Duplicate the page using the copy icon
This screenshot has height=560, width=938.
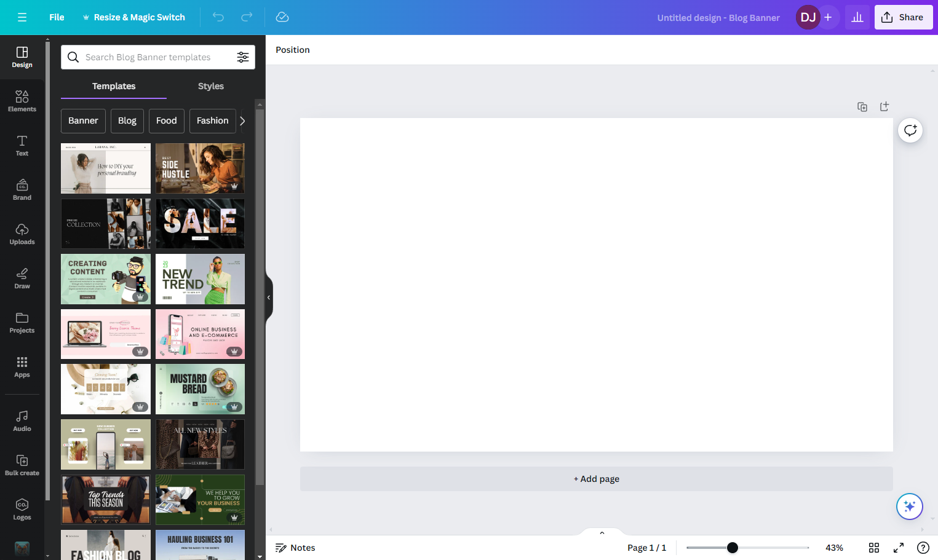862,106
